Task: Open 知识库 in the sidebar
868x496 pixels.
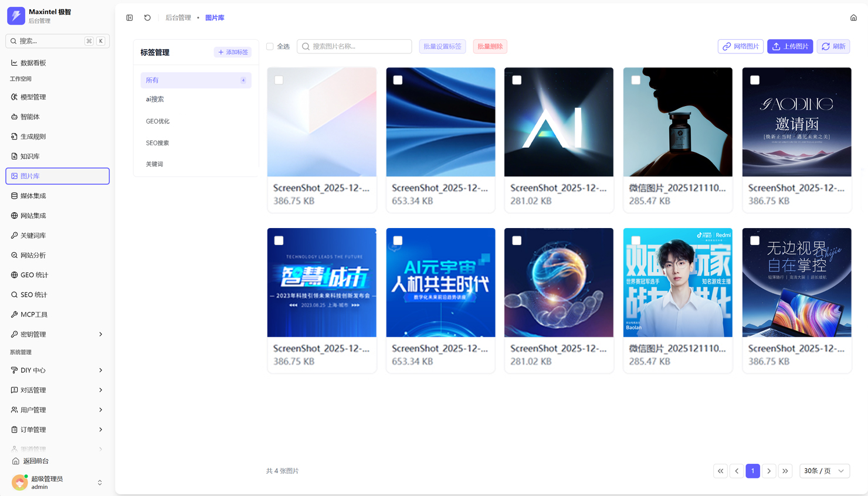Action: click(30, 157)
